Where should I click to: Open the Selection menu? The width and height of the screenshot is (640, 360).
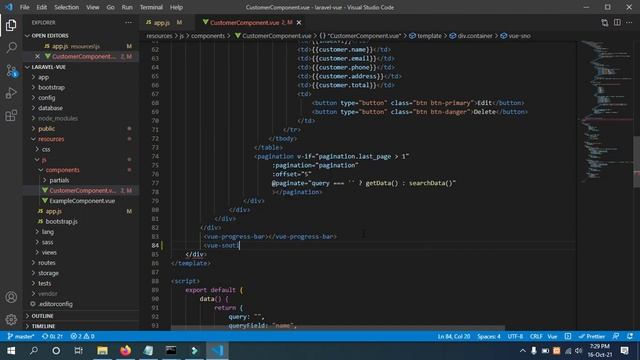tap(67, 7)
